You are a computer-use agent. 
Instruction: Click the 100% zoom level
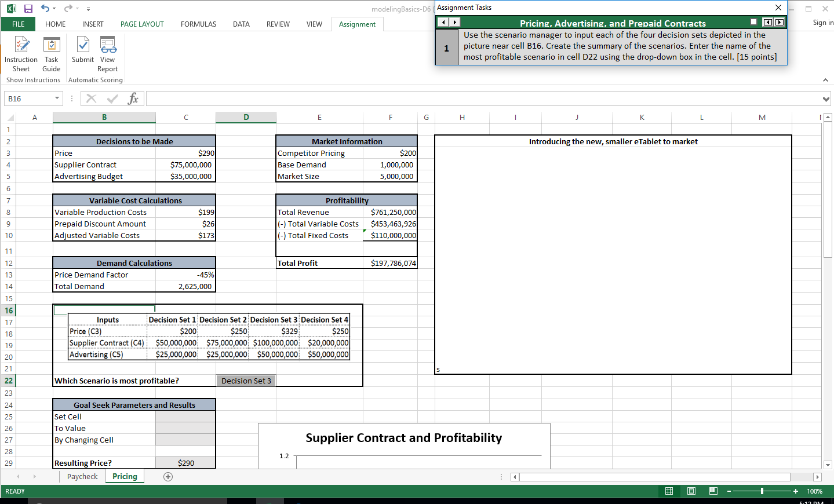pos(815,491)
